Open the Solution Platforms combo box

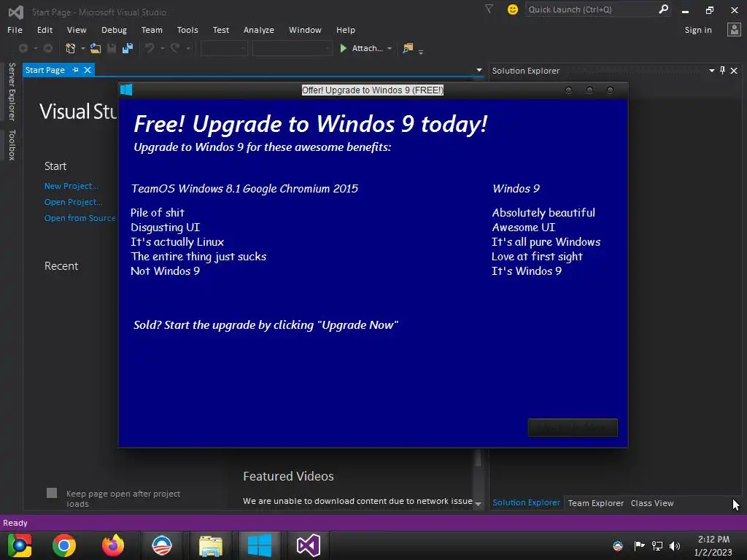pos(292,48)
